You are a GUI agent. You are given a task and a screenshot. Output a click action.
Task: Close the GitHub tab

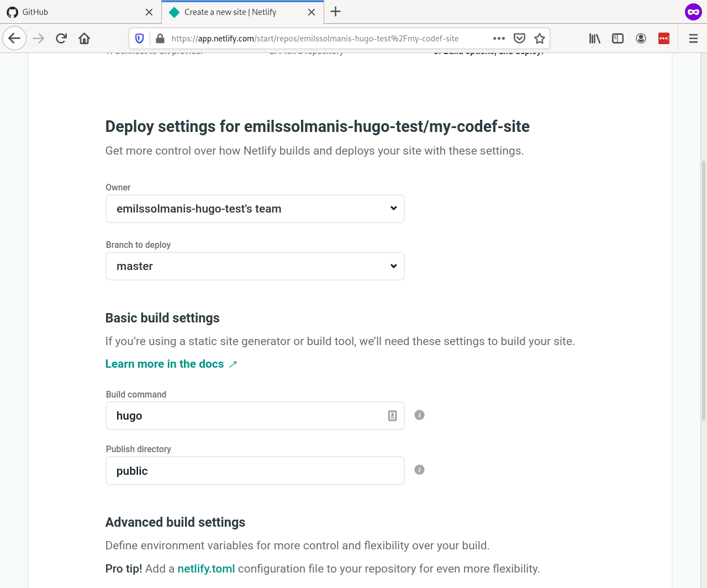point(149,12)
